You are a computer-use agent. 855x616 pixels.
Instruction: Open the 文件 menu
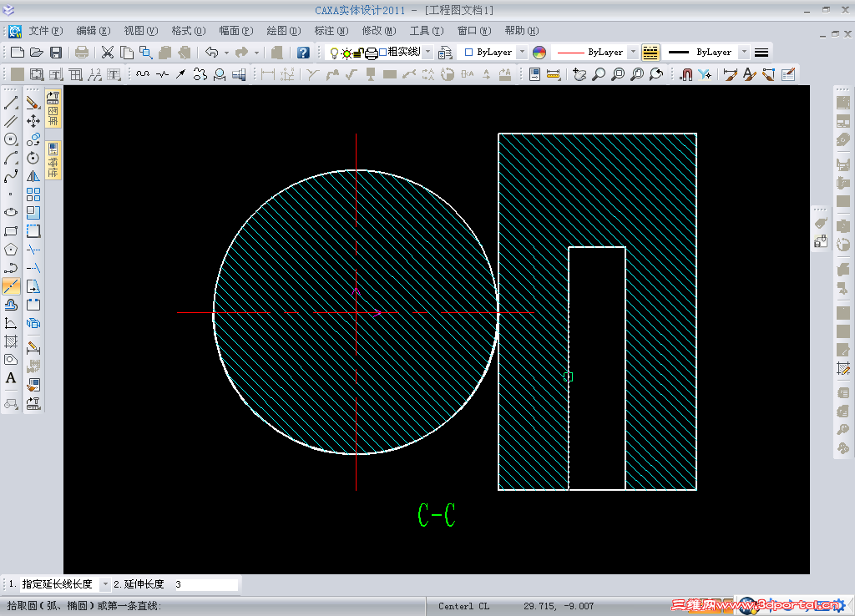pos(45,31)
